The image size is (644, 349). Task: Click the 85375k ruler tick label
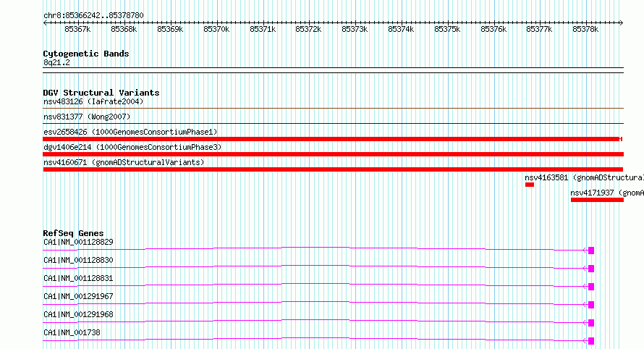(448, 29)
